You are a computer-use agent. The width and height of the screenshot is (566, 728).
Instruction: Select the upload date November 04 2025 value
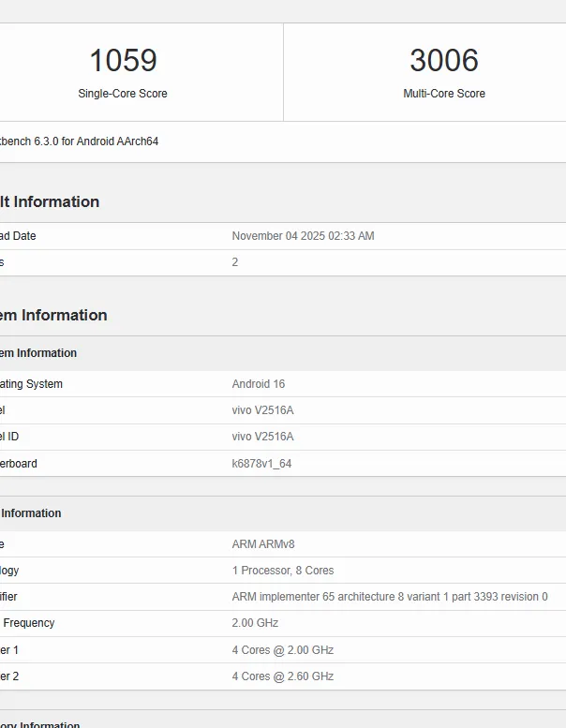[x=303, y=236]
